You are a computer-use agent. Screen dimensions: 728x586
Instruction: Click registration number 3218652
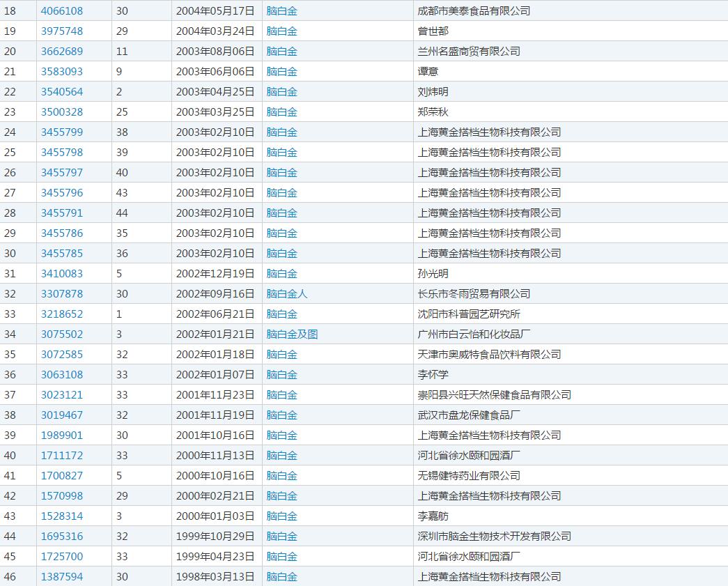coord(62,314)
